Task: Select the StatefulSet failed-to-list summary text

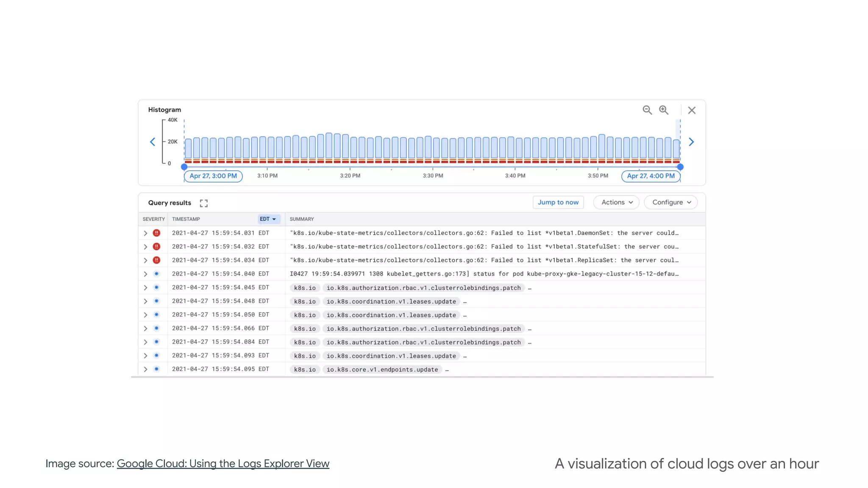Action: (x=484, y=247)
